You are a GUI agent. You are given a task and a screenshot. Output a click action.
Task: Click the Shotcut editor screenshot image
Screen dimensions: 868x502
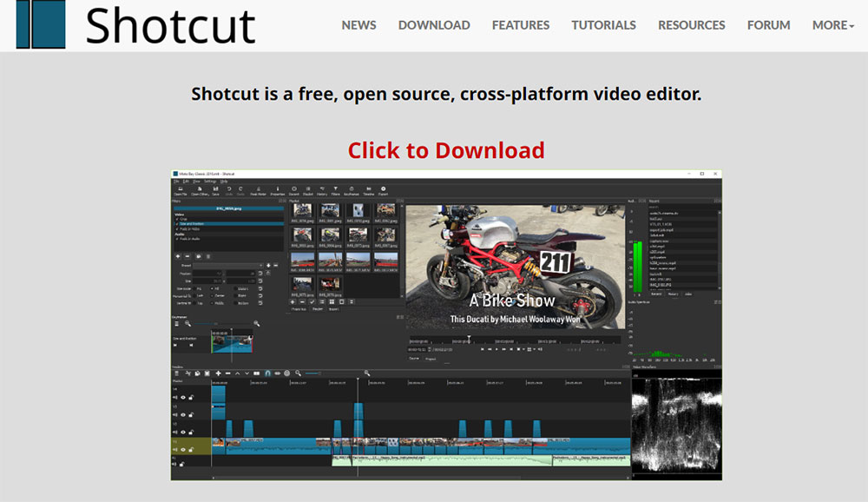[446, 325]
